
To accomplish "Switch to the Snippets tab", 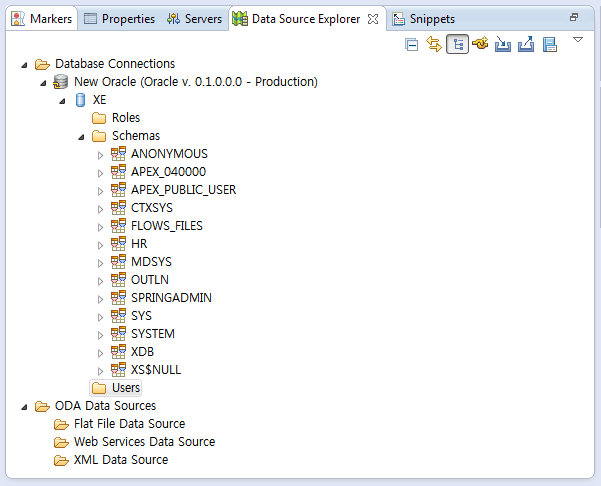I will (424, 19).
